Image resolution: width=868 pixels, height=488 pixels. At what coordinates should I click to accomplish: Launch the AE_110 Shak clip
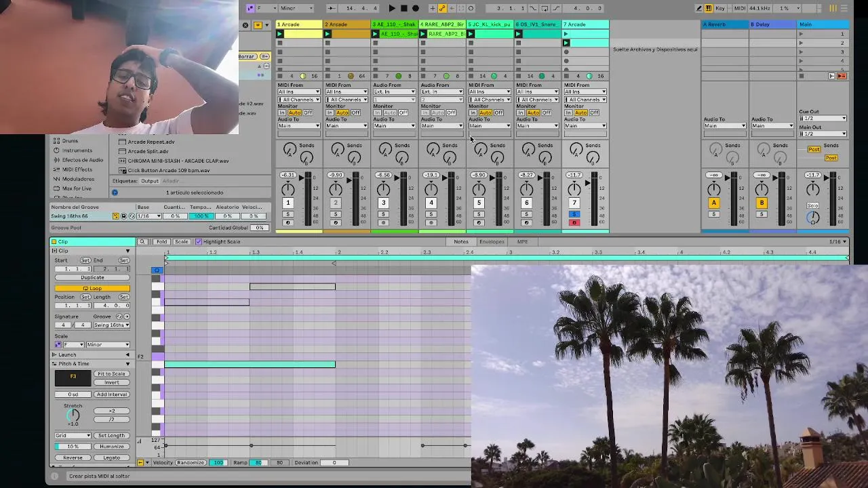(375, 34)
